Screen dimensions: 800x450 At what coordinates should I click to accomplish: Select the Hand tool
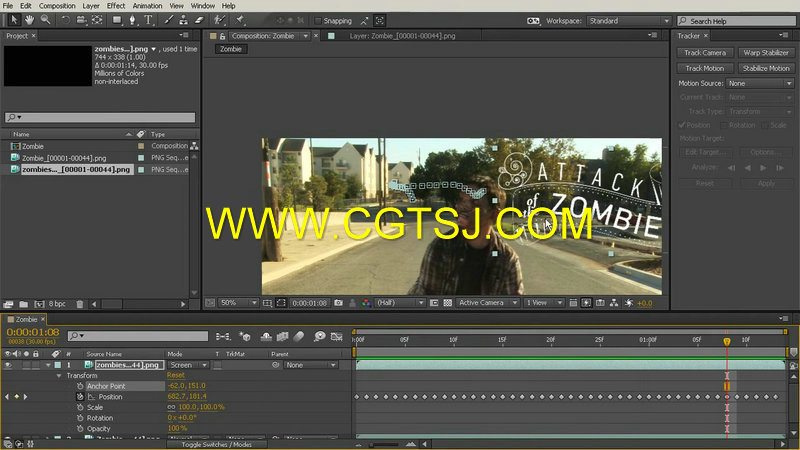30,20
